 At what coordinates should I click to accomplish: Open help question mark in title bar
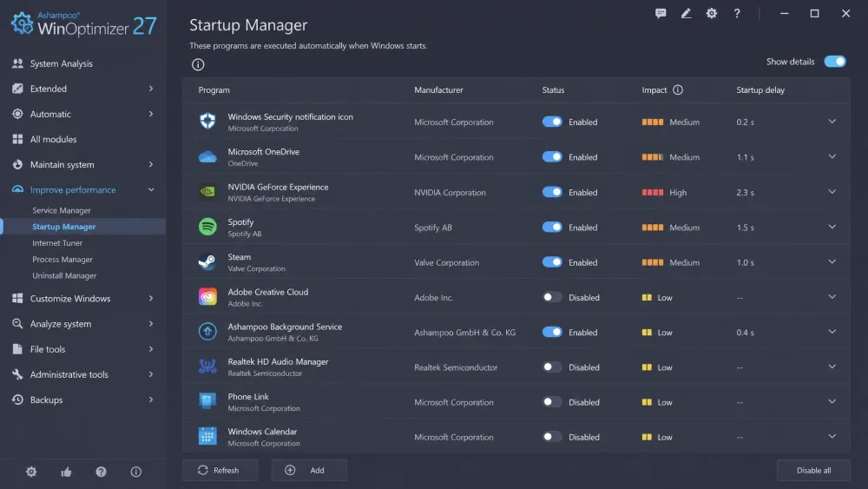(737, 13)
